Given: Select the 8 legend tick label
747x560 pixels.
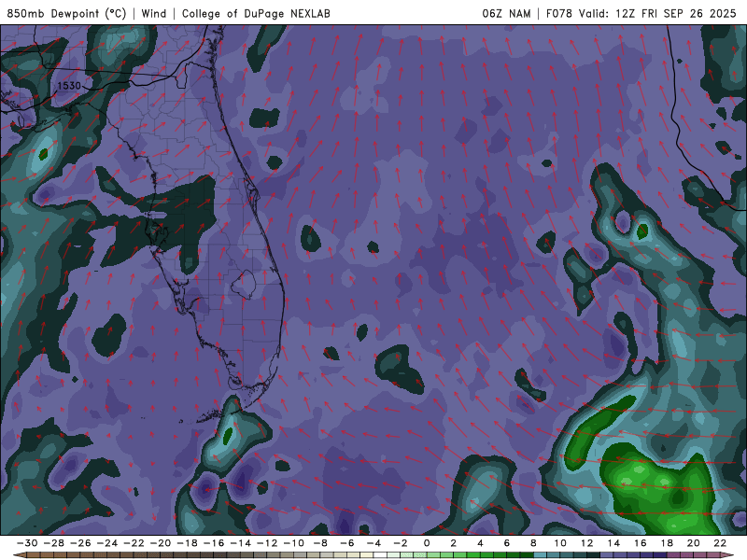Looking at the screenshot, I should pyautogui.click(x=533, y=543).
